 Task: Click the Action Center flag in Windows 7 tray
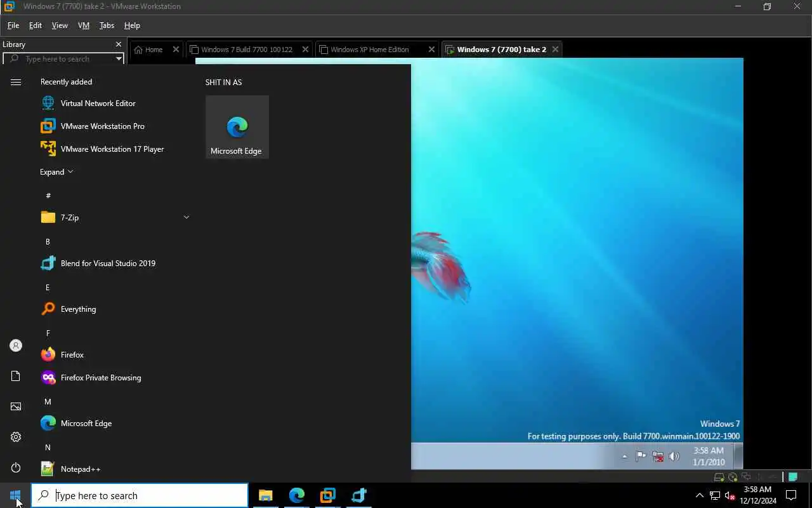click(641, 456)
